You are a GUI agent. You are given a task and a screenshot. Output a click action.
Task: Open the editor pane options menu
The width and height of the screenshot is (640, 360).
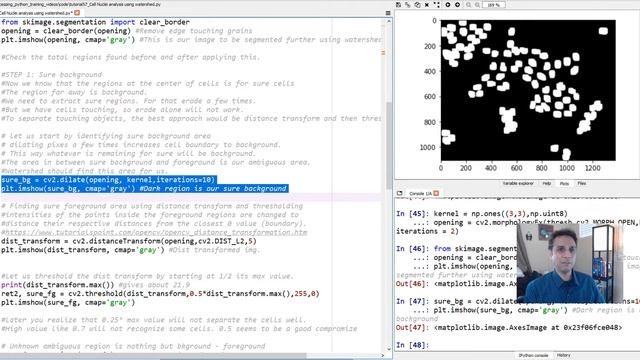[388, 13]
